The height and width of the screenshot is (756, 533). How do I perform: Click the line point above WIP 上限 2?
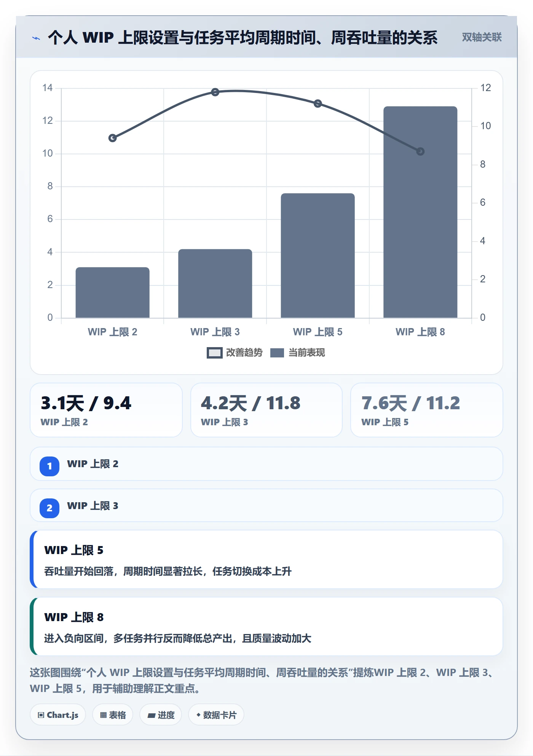pos(112,138)
